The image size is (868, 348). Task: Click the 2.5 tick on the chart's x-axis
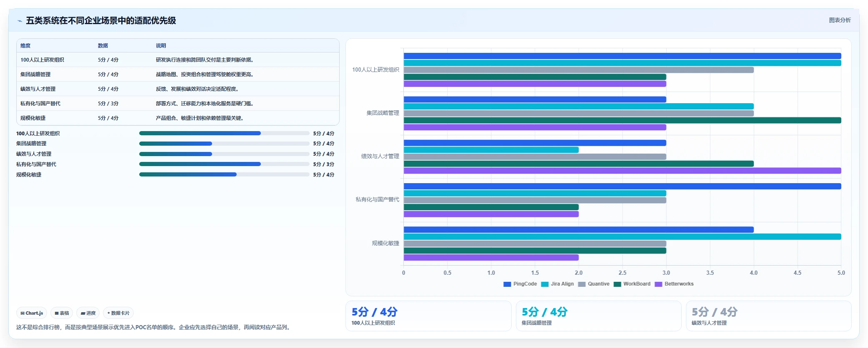tap(623, 273)
